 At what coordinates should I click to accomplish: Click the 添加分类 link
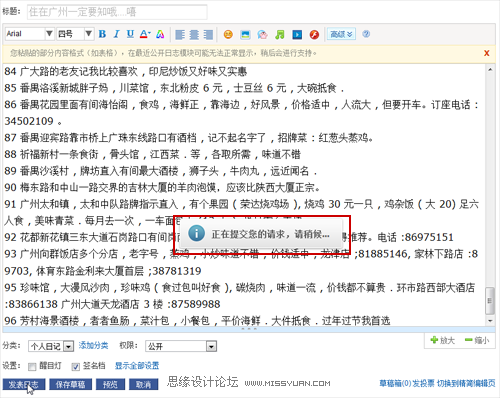(x=93, y=346)
